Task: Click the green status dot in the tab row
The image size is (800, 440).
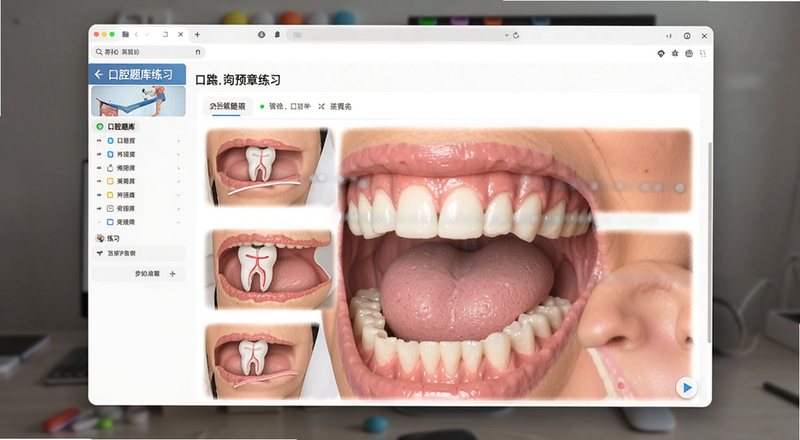Action: click(262, 106)
